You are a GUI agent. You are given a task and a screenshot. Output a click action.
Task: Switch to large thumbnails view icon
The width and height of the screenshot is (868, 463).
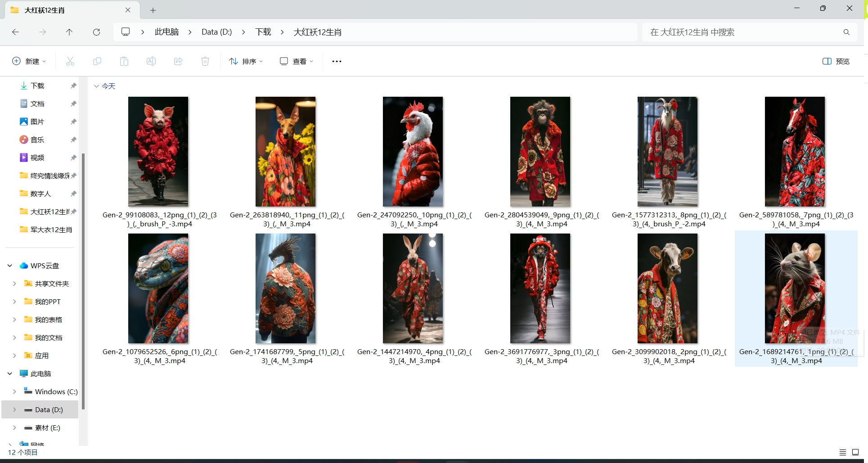[x=855, y=452]
